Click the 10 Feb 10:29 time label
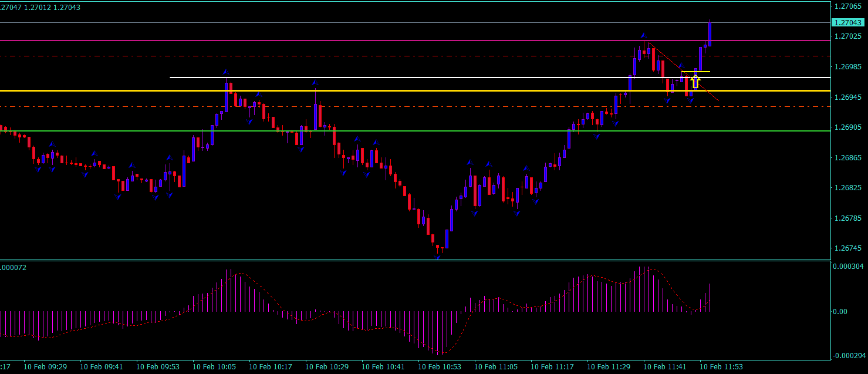The height and width of the screenshot is (374, 868). click(327, 367)
